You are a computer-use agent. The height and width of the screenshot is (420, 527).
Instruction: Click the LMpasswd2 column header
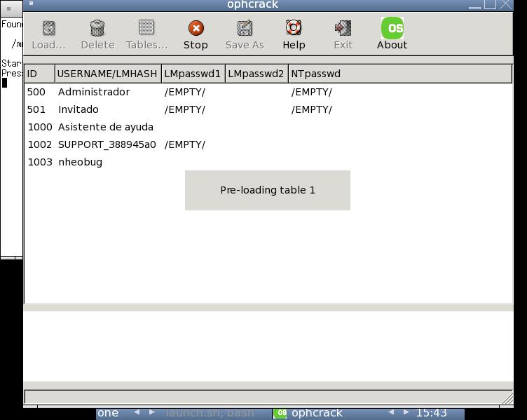click(256, 74)
